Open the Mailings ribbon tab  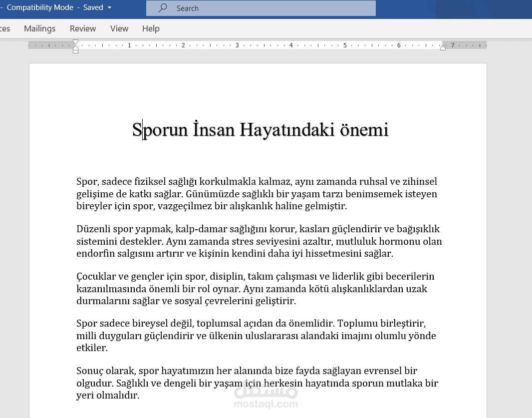[x=40, y=28]
